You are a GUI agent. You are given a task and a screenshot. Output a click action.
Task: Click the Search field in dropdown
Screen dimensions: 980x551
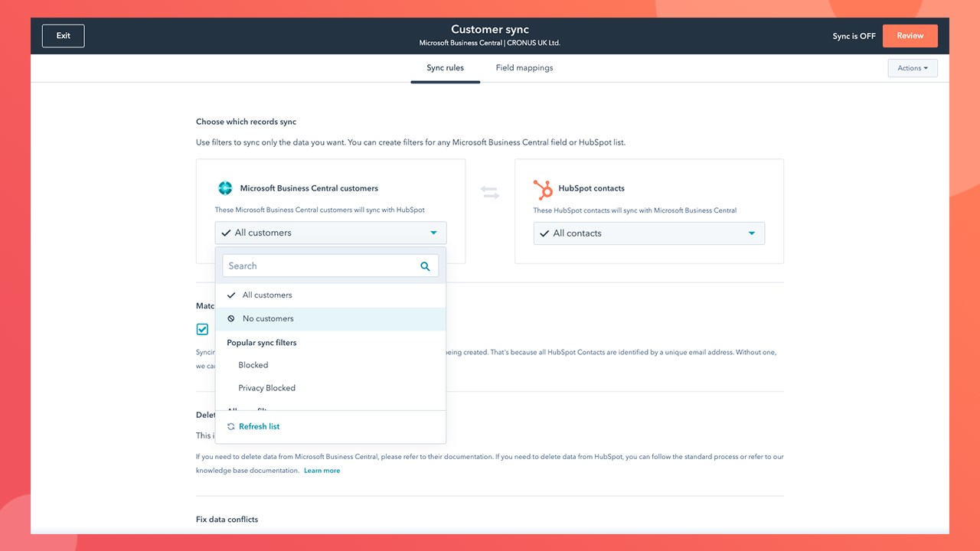(x=331, y=266)
